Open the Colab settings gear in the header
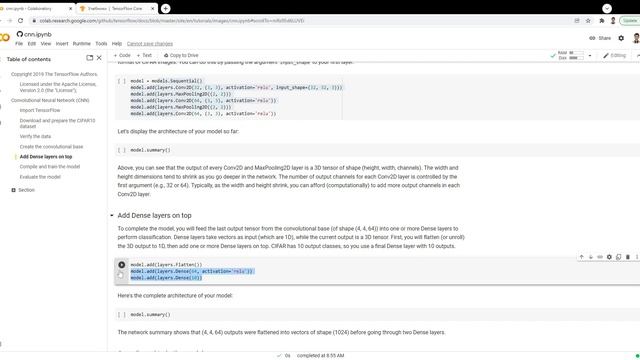The image size is (640, 360). coord(621,38)
